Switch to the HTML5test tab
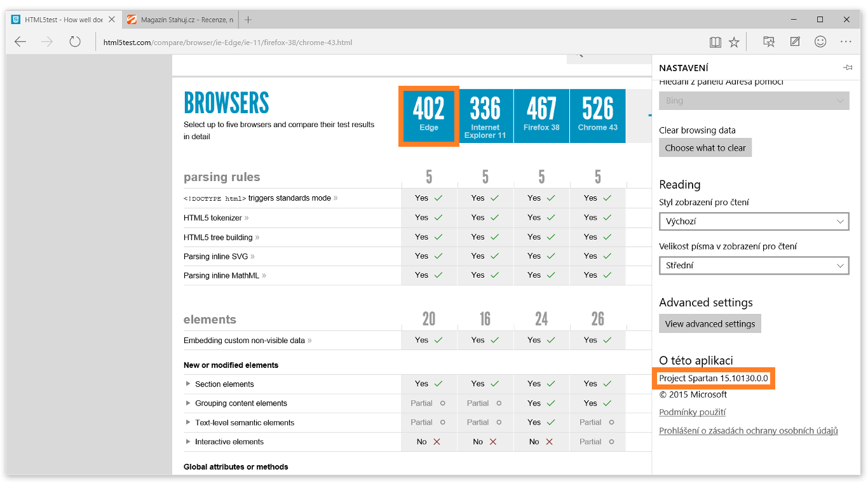 pyautogui.click(x=64, y=20)
